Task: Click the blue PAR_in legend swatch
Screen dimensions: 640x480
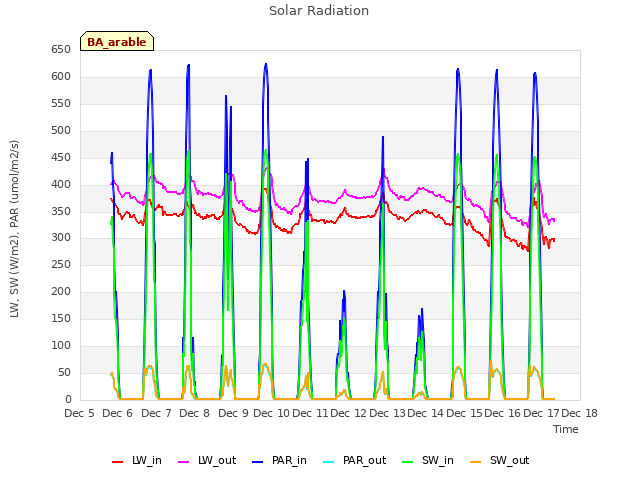Action: click(x=258, y=462)
